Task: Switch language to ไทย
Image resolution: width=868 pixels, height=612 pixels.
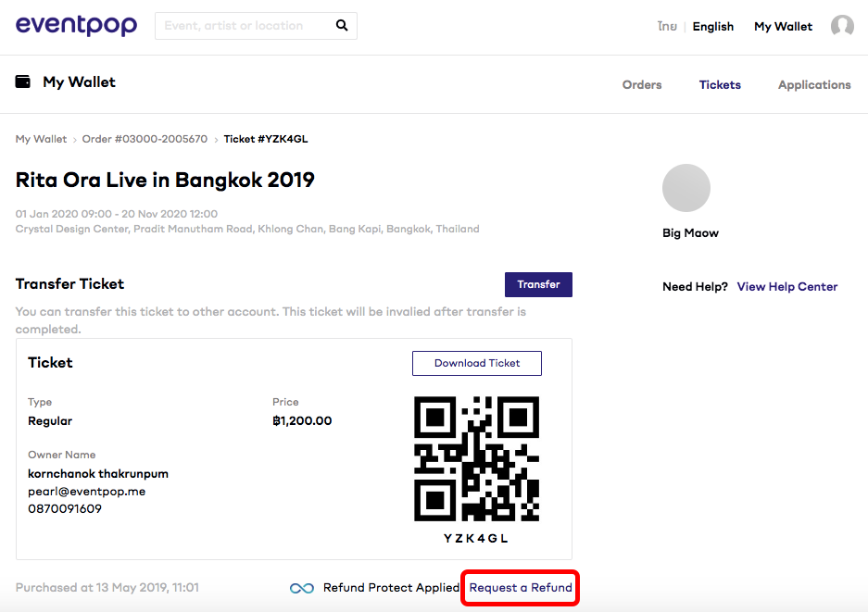Action: [667, 27]
